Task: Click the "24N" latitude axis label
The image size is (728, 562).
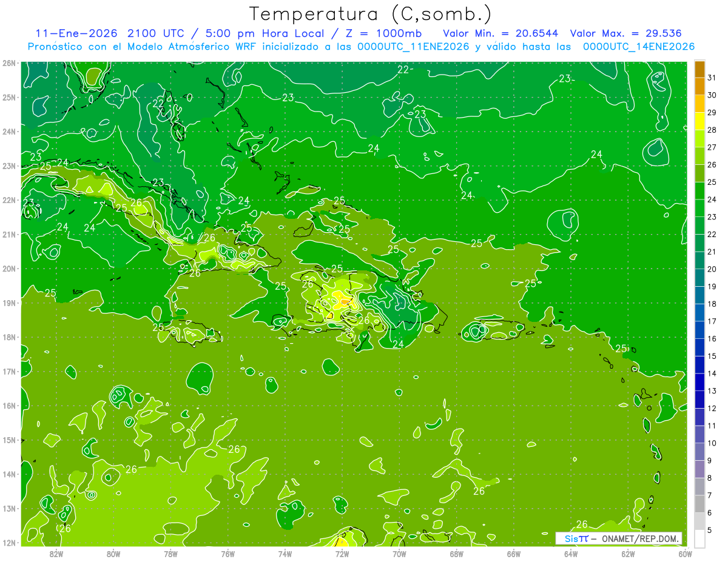Action: [x=8, y=132]
